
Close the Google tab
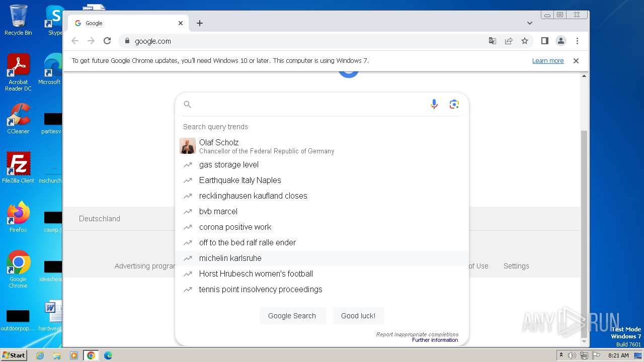181,23
